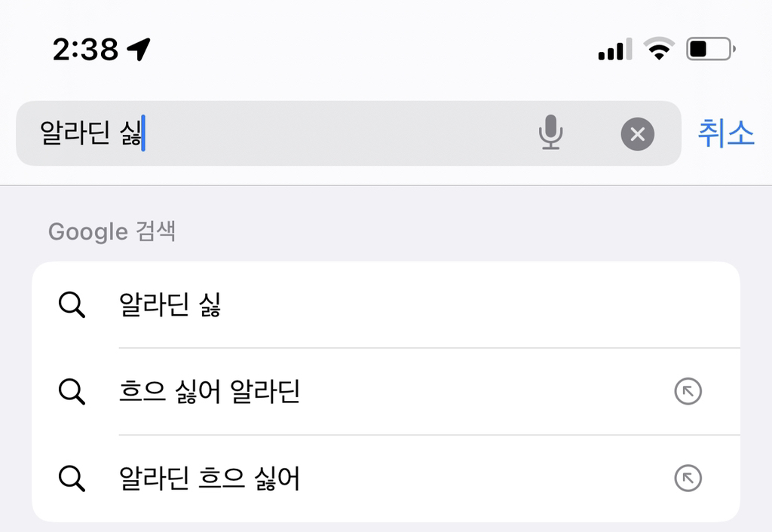Tap the clear (x) icon in search bar
This screenshot has width=772, height=532.
click(x=637, y=133)
